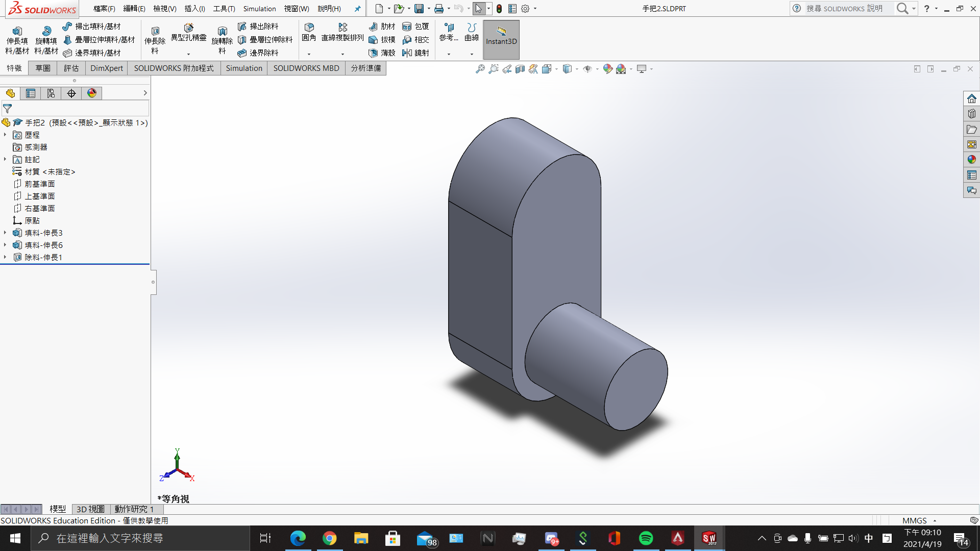
Task: Click the Zoom to Fit icon
Action: tap(480, 69)
